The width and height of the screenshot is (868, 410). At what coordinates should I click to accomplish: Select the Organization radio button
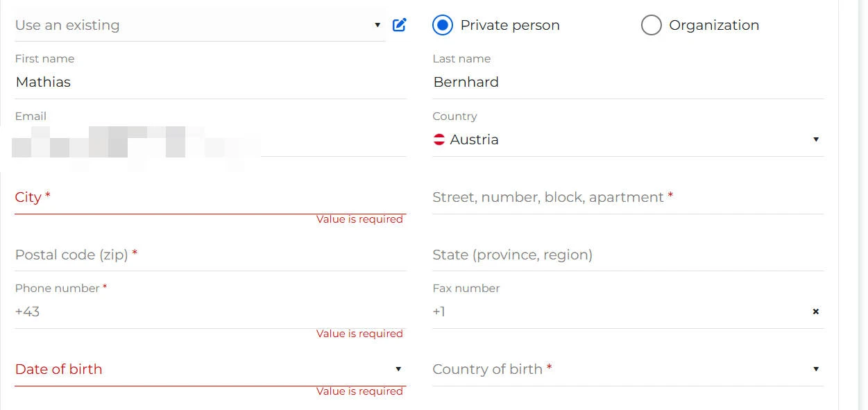tap(651, 25)
